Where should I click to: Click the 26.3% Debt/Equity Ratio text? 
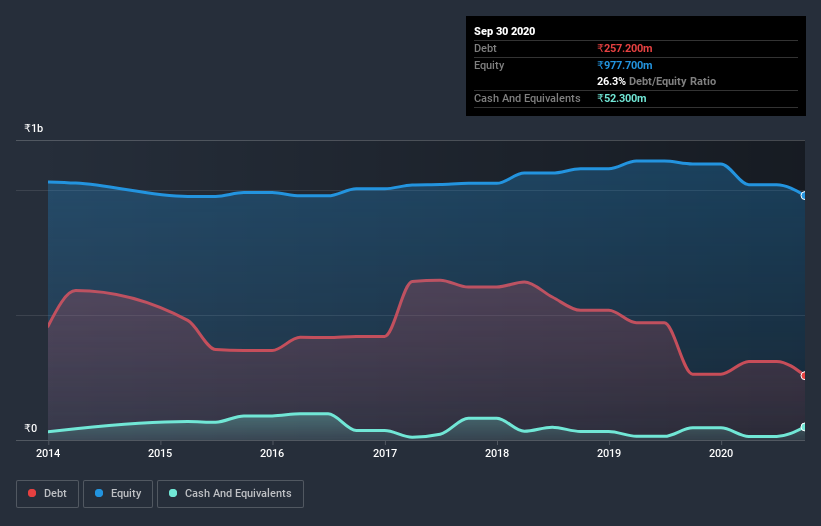(x=657, y=81)
